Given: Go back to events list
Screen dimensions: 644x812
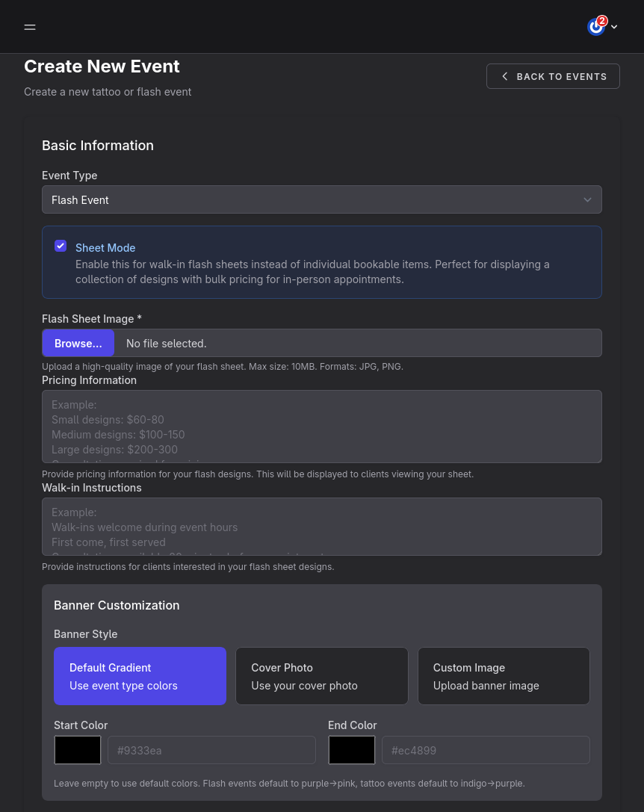Looking at the screenshot, I should 553,76.
